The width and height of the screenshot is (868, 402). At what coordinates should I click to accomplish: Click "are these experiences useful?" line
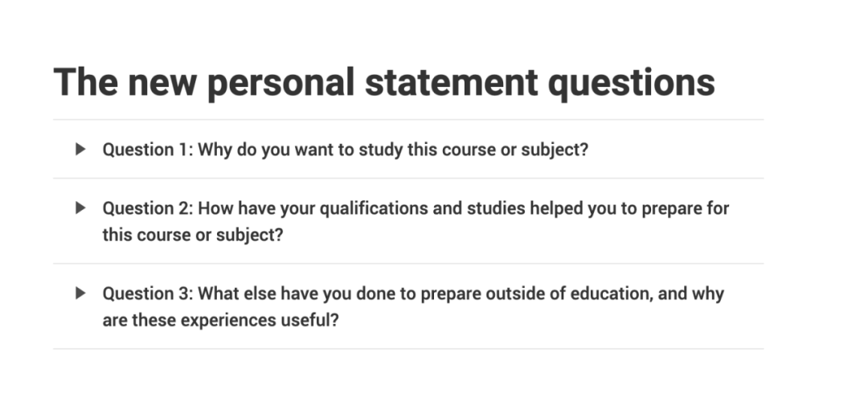click(220, 320)
